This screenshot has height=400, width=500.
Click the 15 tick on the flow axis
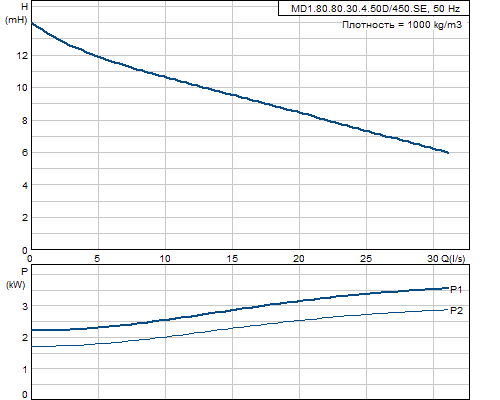coord(232,259)
